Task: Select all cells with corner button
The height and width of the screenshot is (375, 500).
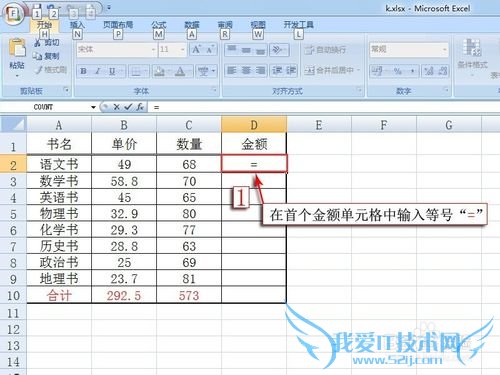Action: (13, 124)
